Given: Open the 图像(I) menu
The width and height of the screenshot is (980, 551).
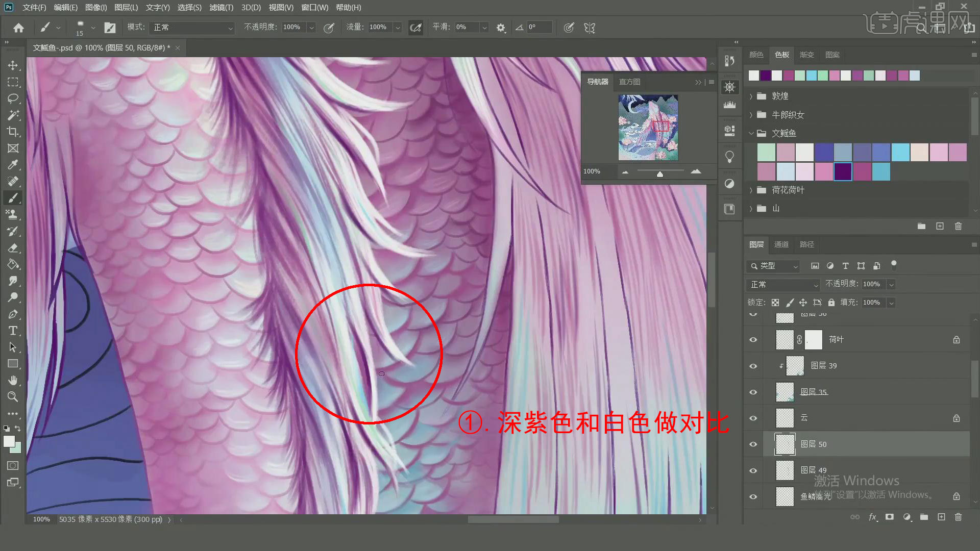Looking at the screenshot, I should (96, 8).
